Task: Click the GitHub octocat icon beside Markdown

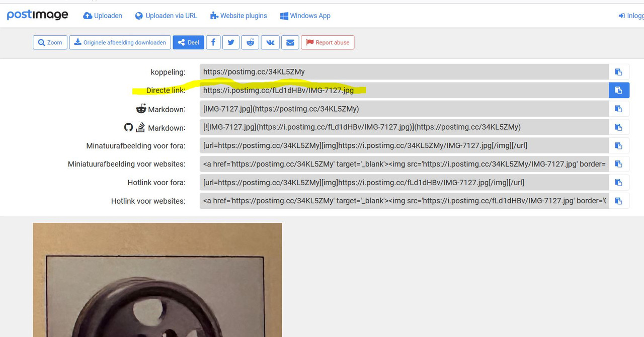Action: click(129, 127)
